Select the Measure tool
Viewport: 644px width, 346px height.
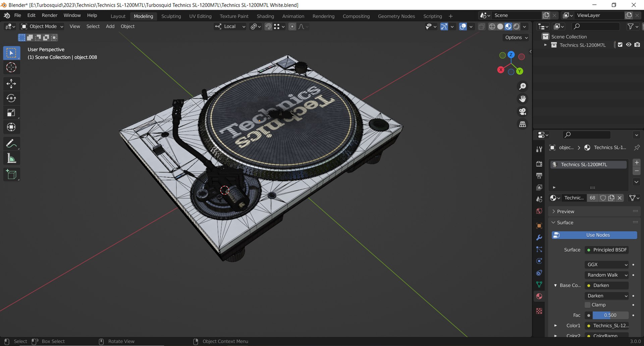coord(11,158)
